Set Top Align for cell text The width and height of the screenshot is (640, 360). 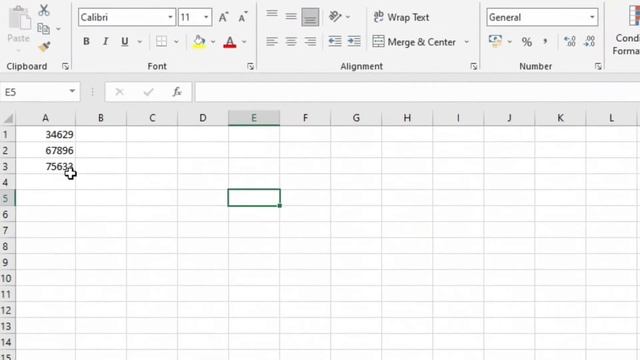tap(272, 14)
